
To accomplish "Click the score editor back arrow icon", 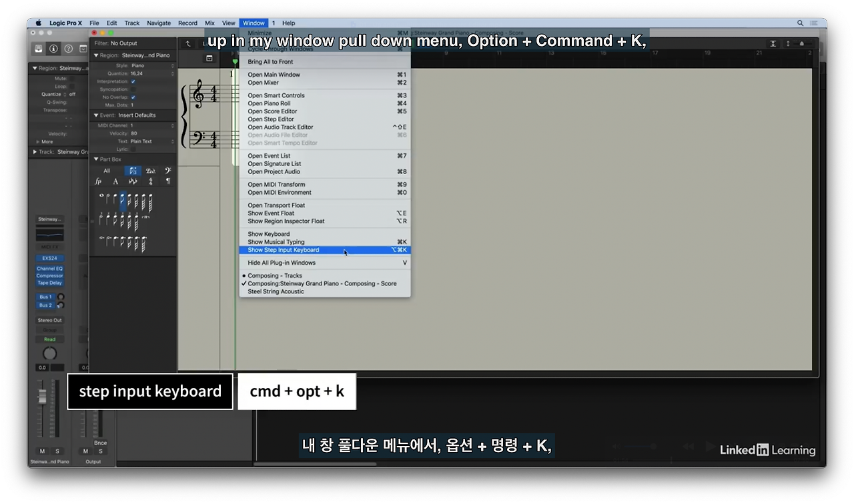I will (188, 44).
